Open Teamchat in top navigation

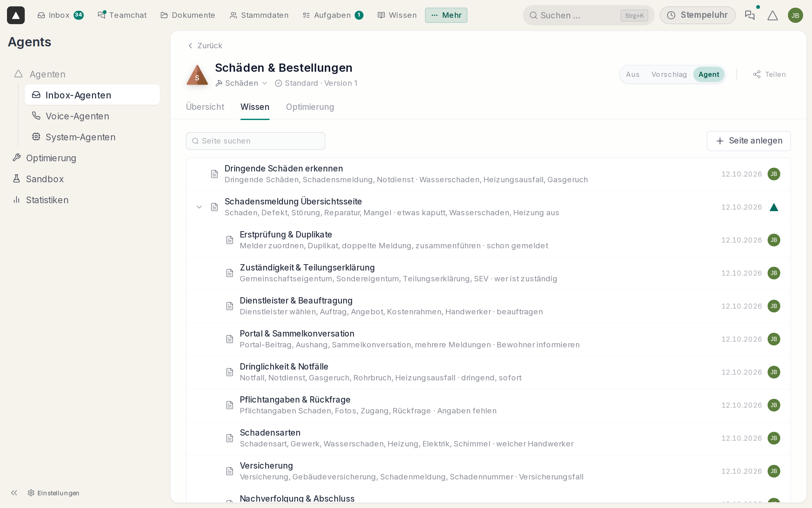(x=122, y=15)
